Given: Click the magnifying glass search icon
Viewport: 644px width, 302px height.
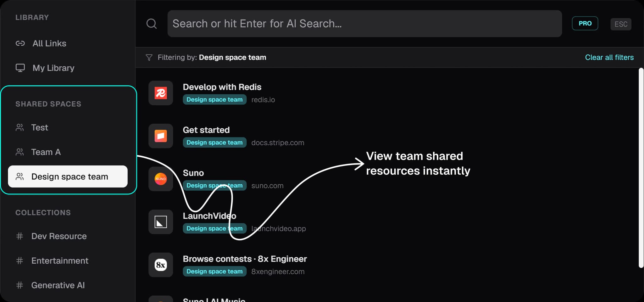Looking at the screenshot, I should [152, 24].
